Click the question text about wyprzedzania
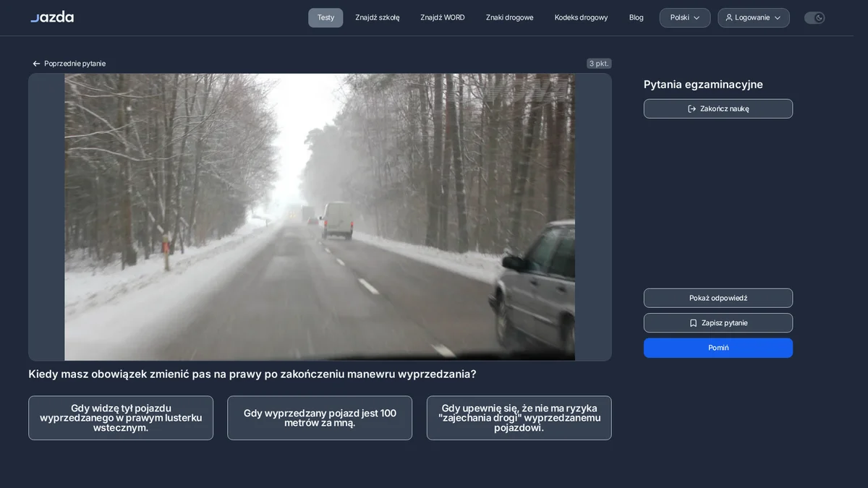The width and height of the screenshot is (868, 488). pyautogui.click(x=252, y=374)
